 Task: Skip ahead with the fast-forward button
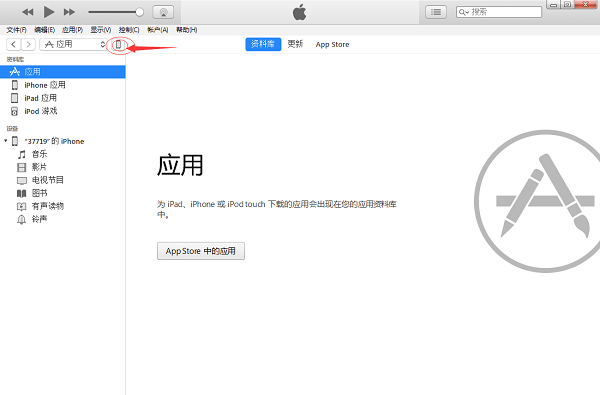(x=69, y=12)
